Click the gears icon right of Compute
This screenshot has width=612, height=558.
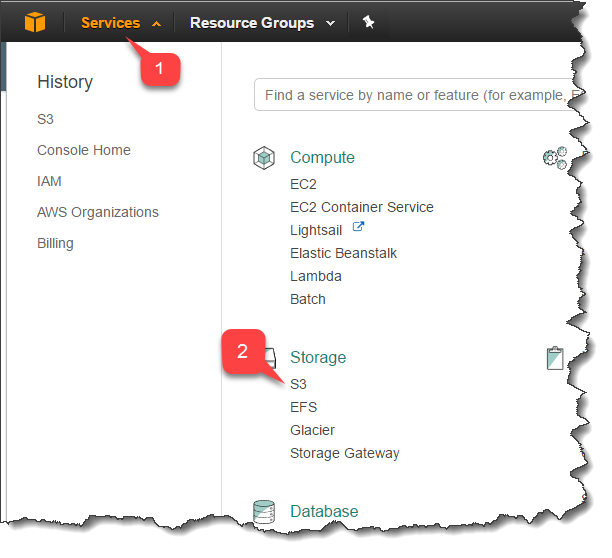pyautogui.click(x=555, y=158)
